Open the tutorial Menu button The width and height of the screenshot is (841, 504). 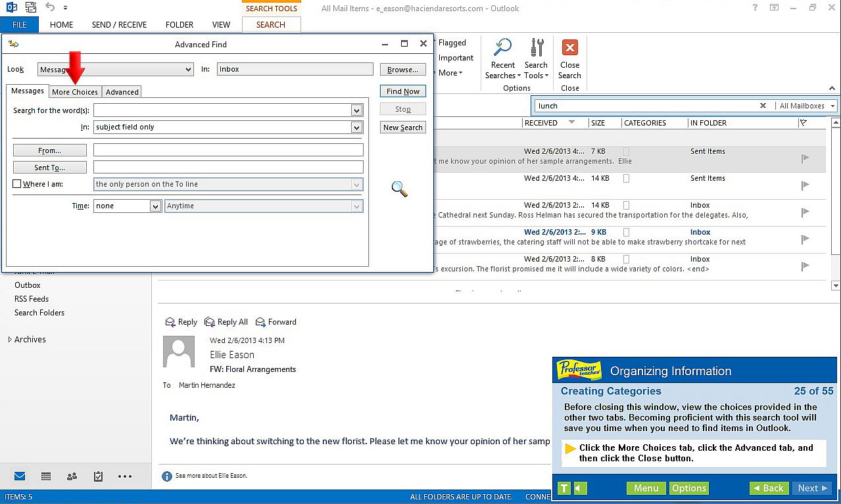pos(646,488)
